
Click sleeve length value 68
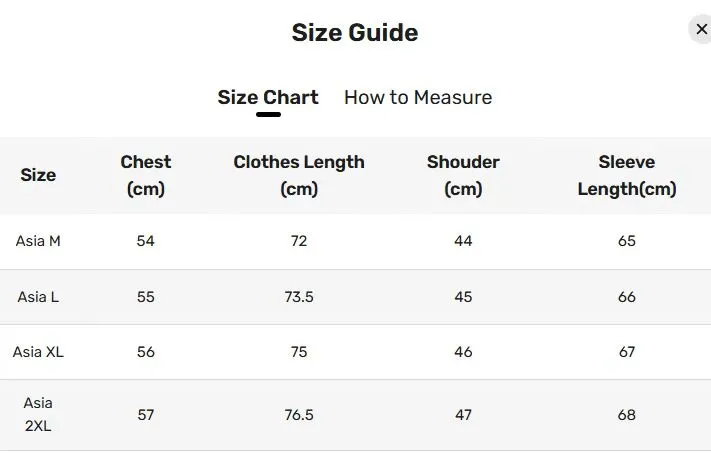tap(627, 414)
